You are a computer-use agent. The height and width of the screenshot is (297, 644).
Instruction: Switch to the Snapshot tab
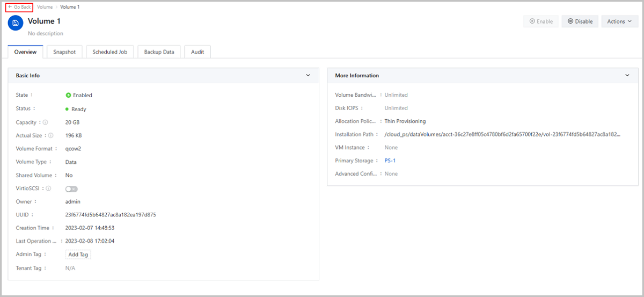(64, 52)
